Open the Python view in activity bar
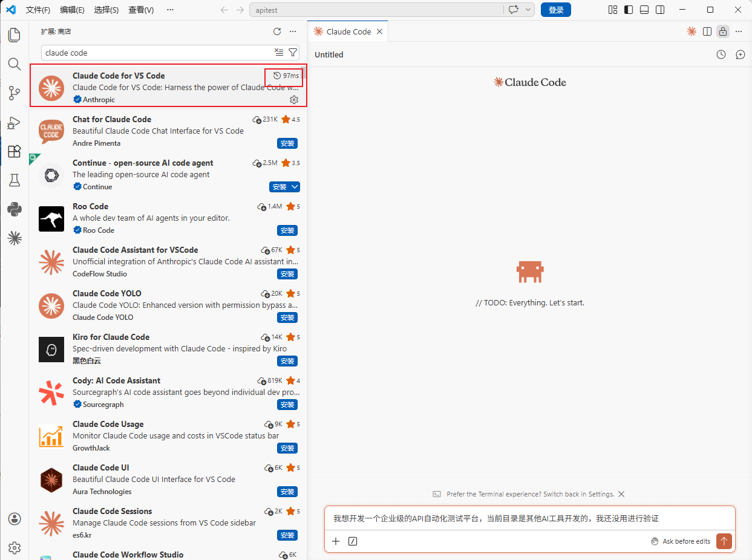The image size is (752, 560). point(15,209)
